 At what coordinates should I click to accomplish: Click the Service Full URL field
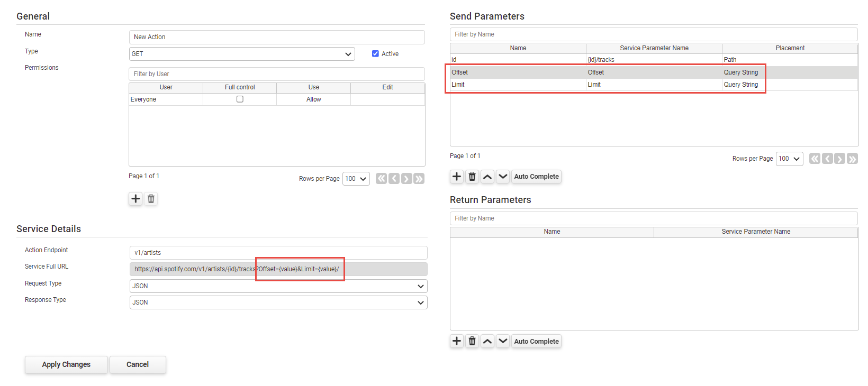(278, 269)
